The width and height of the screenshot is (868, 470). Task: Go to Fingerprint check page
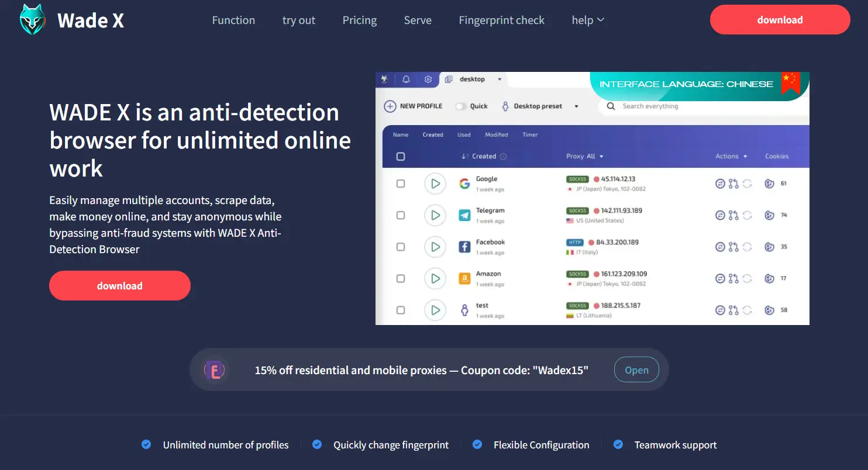tap(501, 20)
